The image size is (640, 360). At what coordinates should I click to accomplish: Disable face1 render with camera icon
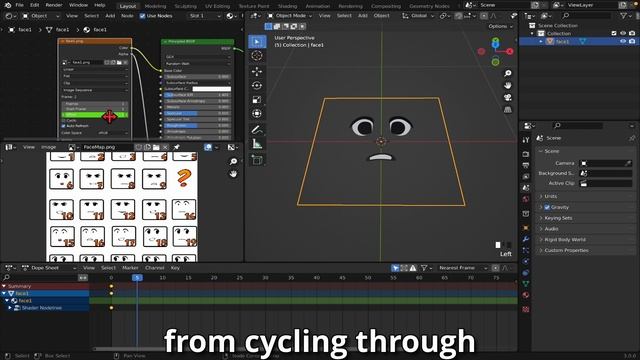point(632,41)
